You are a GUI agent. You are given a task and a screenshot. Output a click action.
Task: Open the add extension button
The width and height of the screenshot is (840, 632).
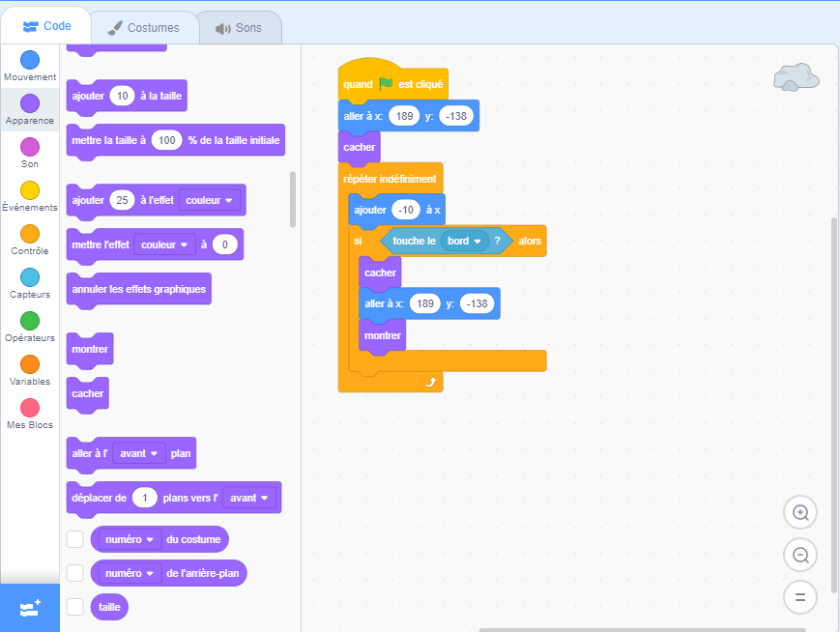29,608
